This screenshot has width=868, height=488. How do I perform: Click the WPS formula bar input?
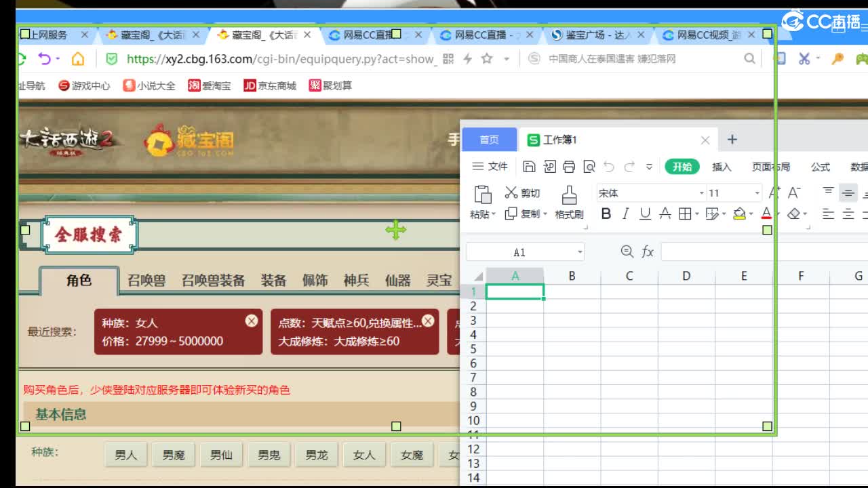764,252
